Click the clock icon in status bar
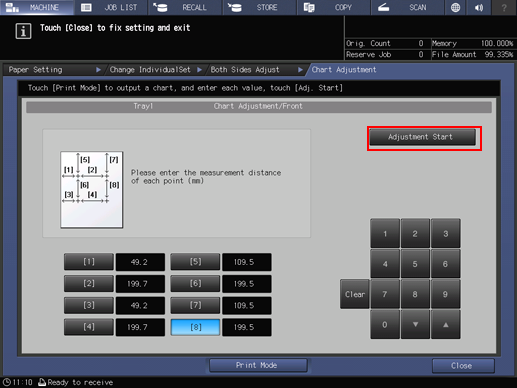517x388 pixels. [x=7, y=382]
